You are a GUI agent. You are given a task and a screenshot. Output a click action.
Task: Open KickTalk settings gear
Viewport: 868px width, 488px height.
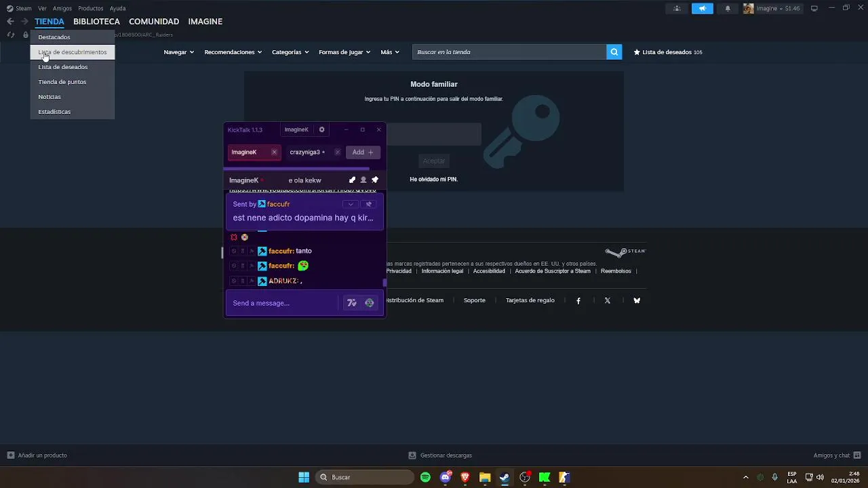(322, 129)
